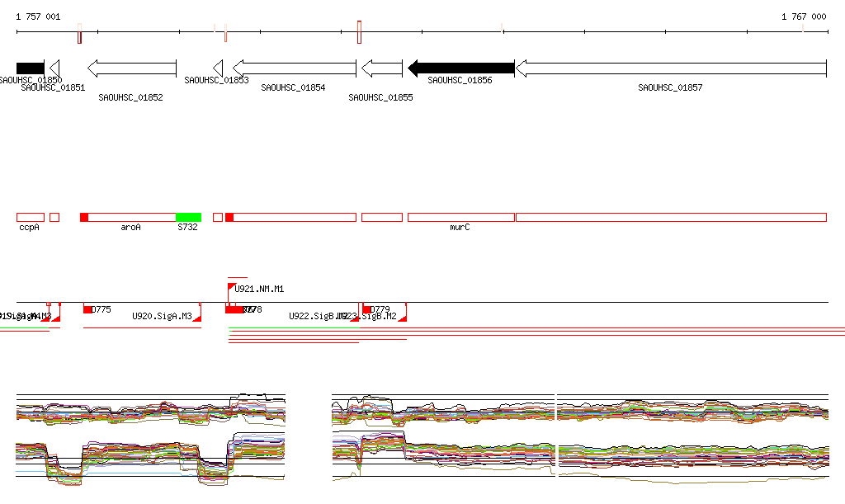Select the murC segment box
This screenshot has width=845, height=504.
461,218
